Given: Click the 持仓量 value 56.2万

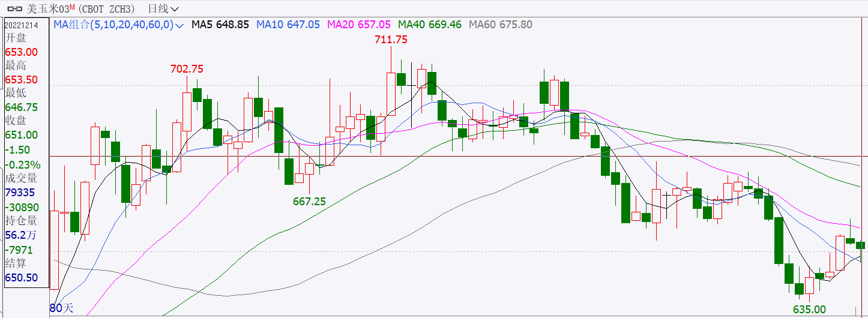Looking at the screenshot, I should pos(21,235).
